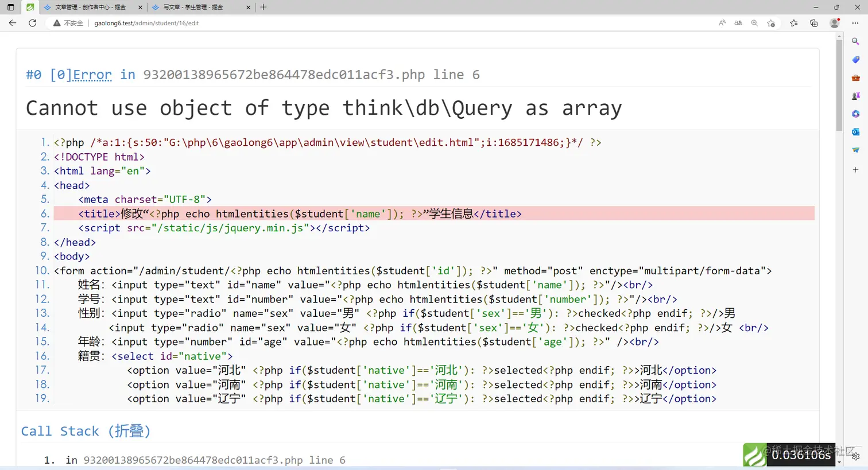Click the 学号 input source line 12
Viewport: 868px width, 470px height.
(378, 299)
